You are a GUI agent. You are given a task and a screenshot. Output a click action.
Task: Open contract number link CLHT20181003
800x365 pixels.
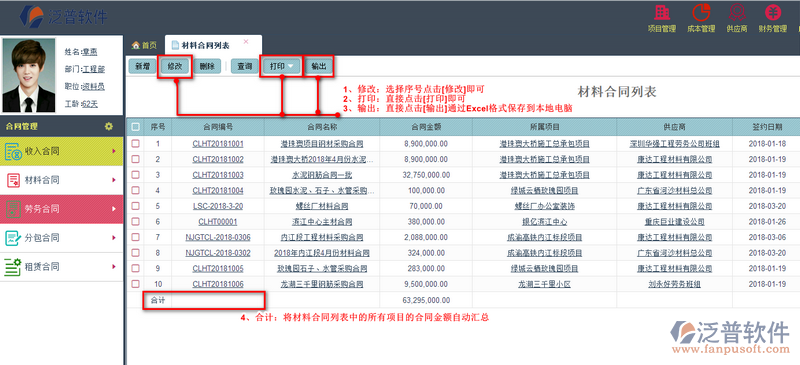pyautogui.click(x=218, y=175)
